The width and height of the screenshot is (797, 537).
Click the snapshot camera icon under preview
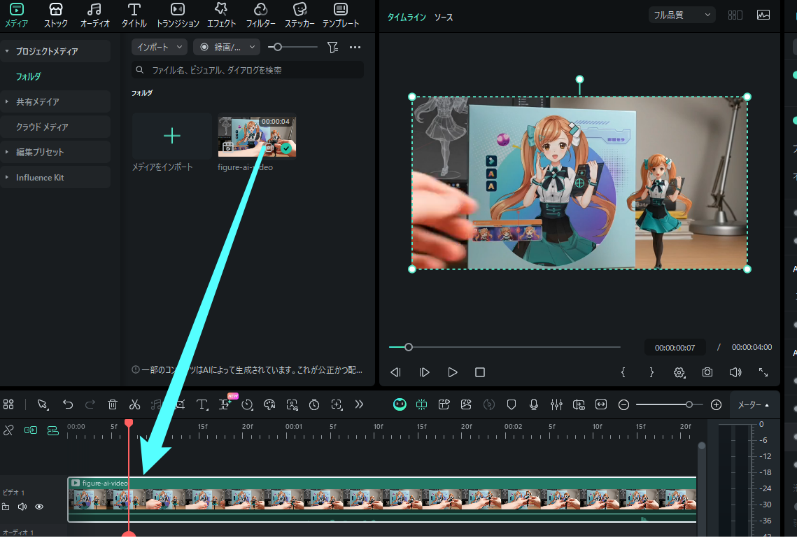pos(707,372)
